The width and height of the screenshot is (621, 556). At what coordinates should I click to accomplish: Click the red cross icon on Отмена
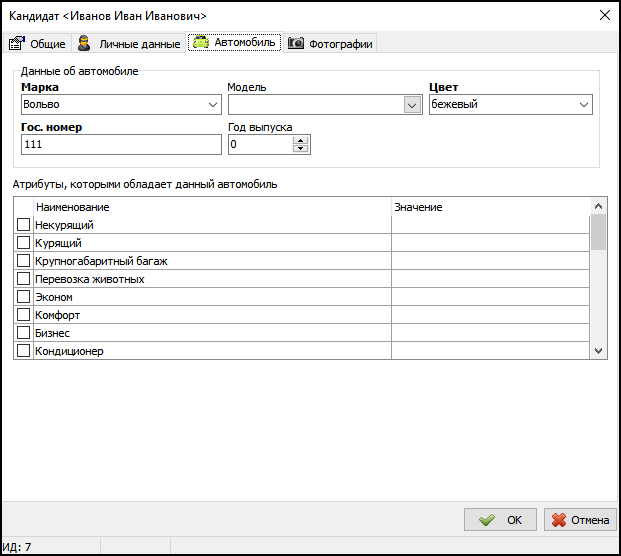point(559,520)
